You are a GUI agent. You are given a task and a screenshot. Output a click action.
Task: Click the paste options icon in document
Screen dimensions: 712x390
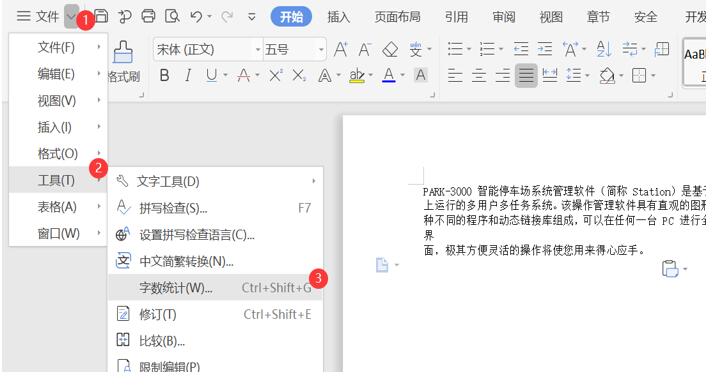pyautogui.click(x=670, y=268)
